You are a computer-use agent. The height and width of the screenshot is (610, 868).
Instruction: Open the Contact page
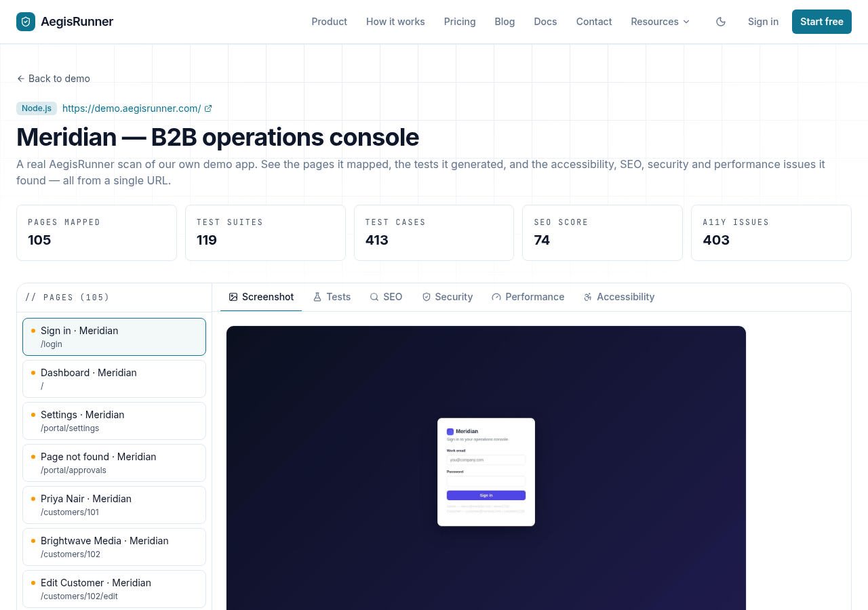coord(594,22)
